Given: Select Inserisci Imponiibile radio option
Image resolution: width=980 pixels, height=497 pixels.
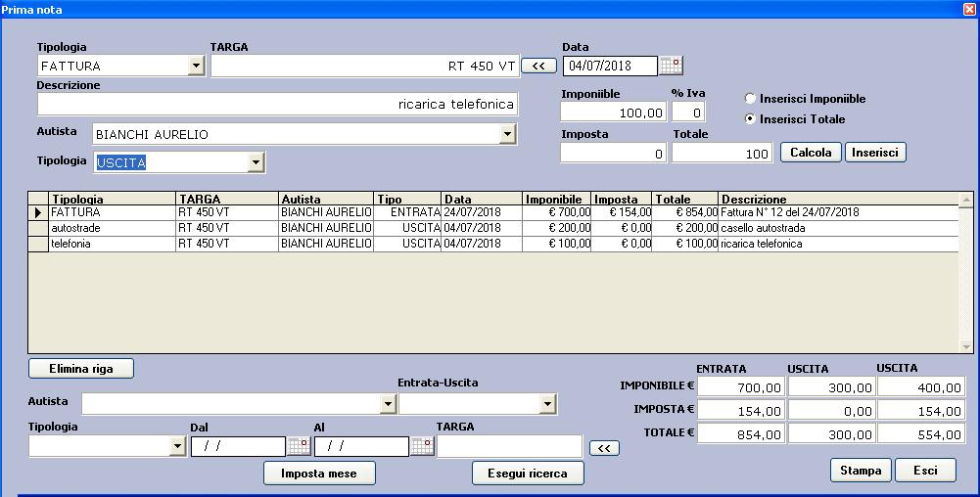Looking at the screenshot, I should (x=750, y=99).
